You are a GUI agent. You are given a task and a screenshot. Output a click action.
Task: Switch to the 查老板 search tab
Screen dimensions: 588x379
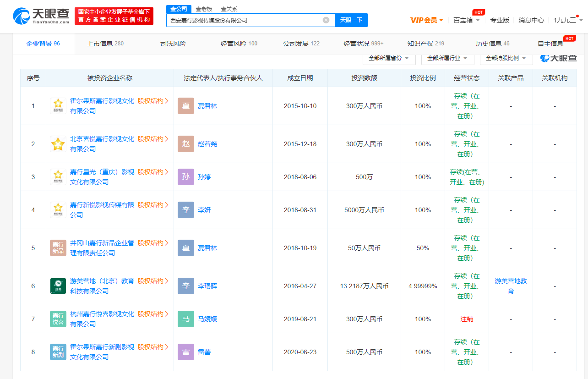pos(204,9)
